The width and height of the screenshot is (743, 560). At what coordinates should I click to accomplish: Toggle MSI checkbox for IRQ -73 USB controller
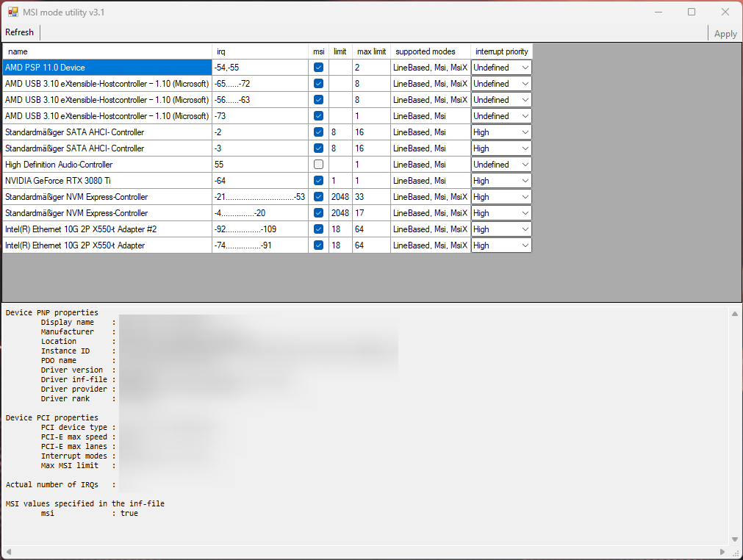point(318,115)
